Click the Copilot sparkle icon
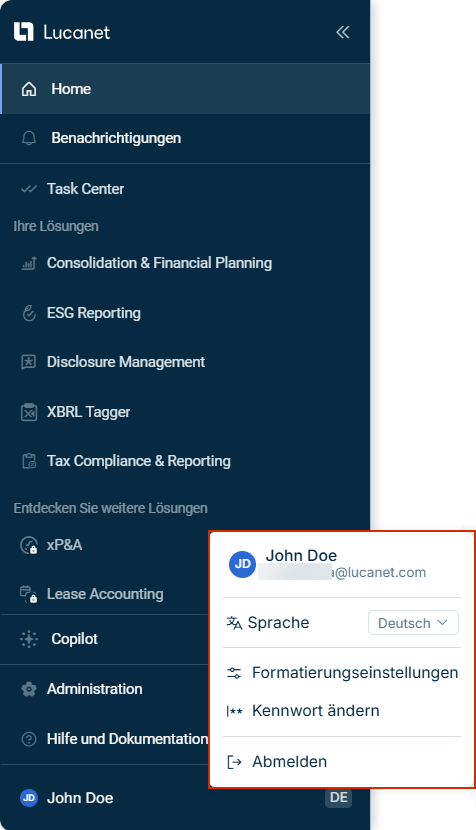The height and width of the screenshot is (830, 476). click(29, 639)
